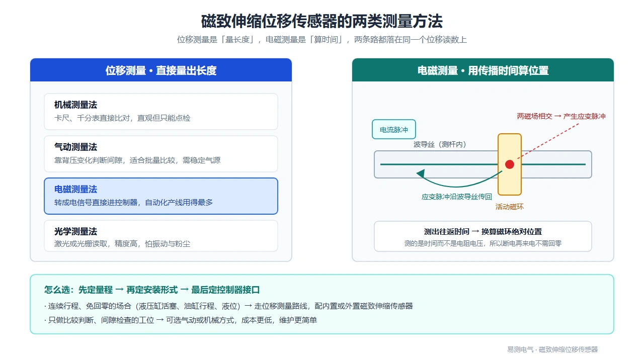Image resolution: width=644 pixels, height=362 pixels.
Task: Select the heading "怎么选：先定量程 → 再定安装形式 → 最后定控制器接口"
Action: [x=152, y=290]
